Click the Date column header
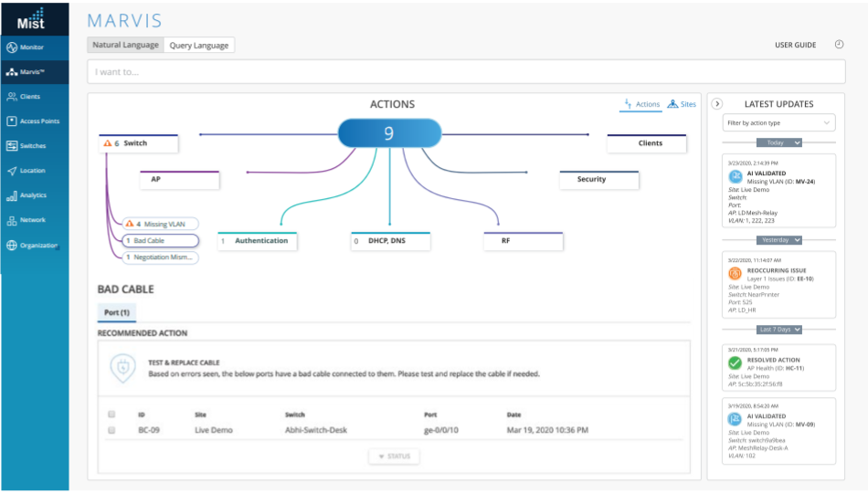The height and width of the screenshot is (493, 868). point(513,414)
